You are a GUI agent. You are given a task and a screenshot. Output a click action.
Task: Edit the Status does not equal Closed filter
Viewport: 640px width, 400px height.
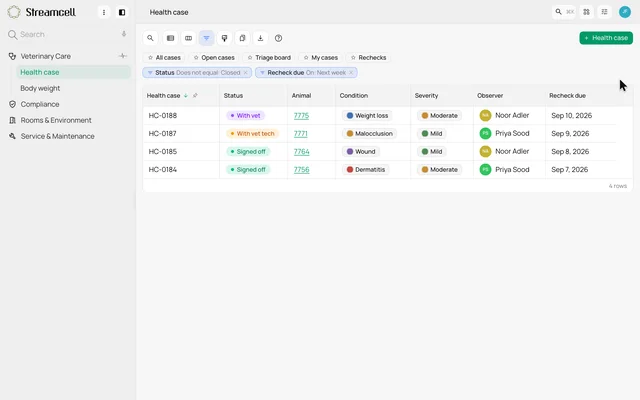[x=197, y=73]
